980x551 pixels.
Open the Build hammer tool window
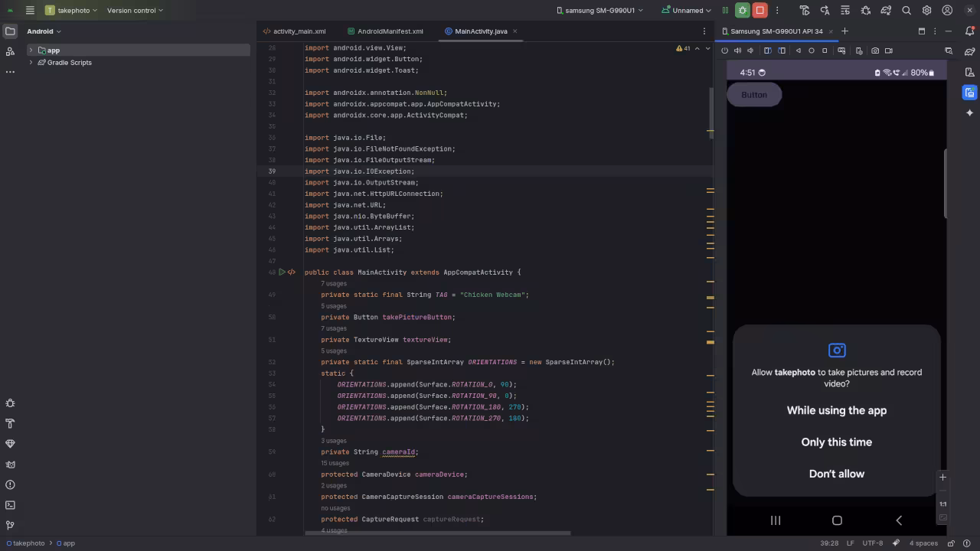(x=10, y=423)
